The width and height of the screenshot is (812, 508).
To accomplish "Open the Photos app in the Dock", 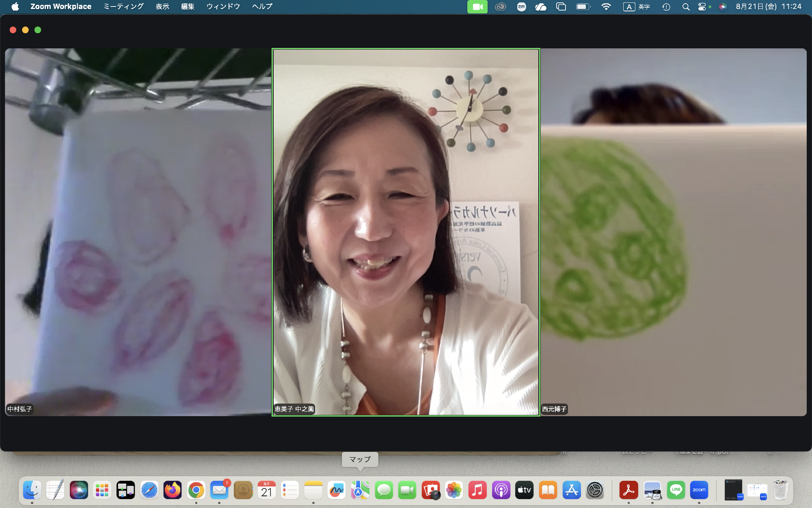I will point(454,490).
